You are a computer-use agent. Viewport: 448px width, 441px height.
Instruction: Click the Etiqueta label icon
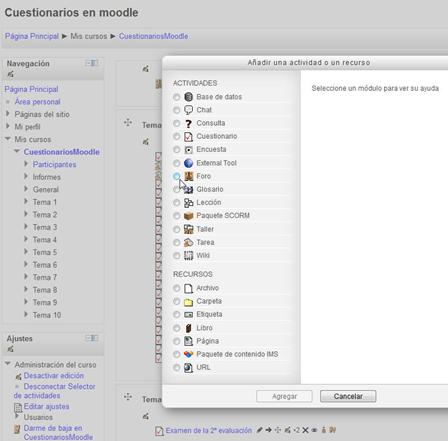pyautogui.click(x=189, y=314)
